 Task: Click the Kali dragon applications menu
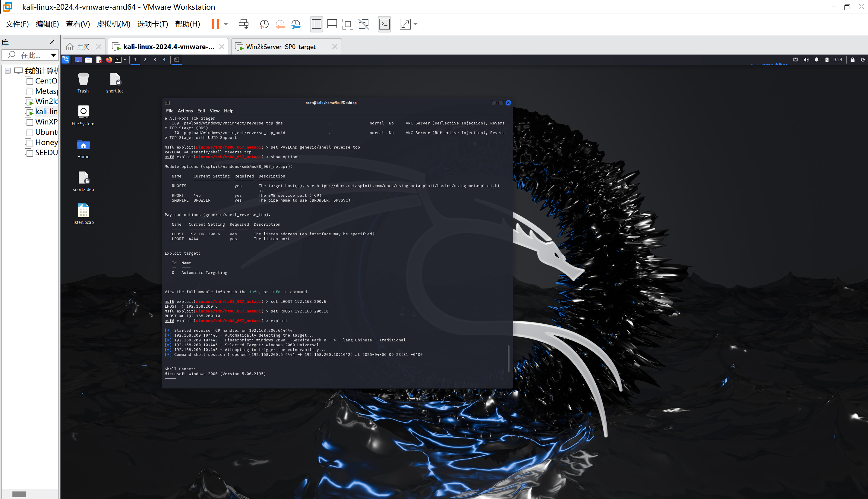coord(66,60)
